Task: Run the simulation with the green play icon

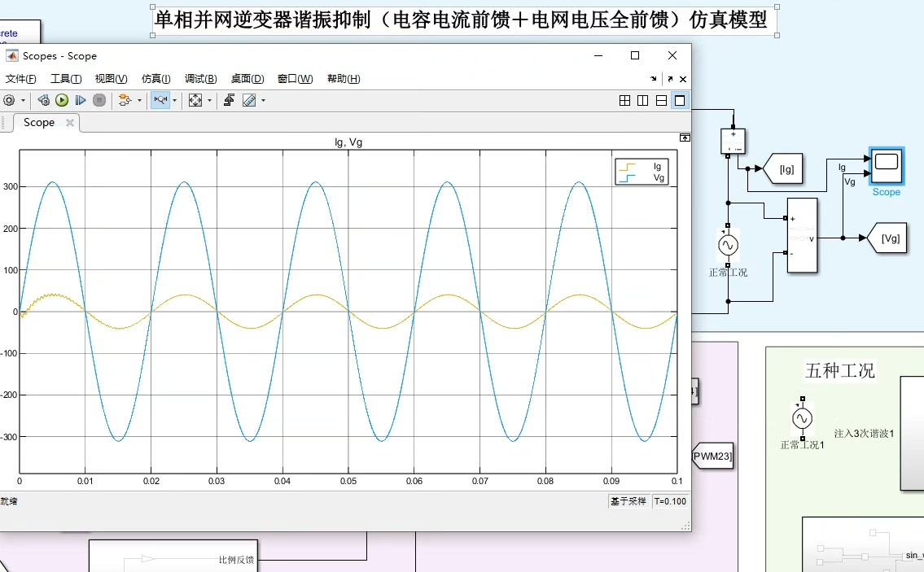Action: (61, 100)
